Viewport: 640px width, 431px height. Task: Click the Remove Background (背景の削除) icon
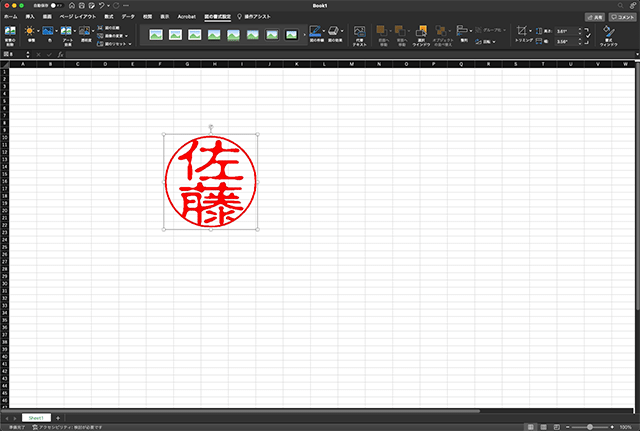(x=9, y=32)
